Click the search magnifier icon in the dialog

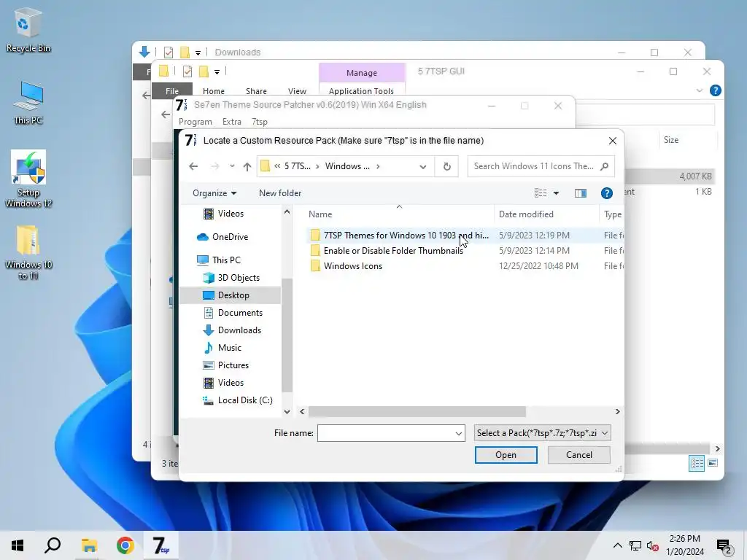[605, 166]
